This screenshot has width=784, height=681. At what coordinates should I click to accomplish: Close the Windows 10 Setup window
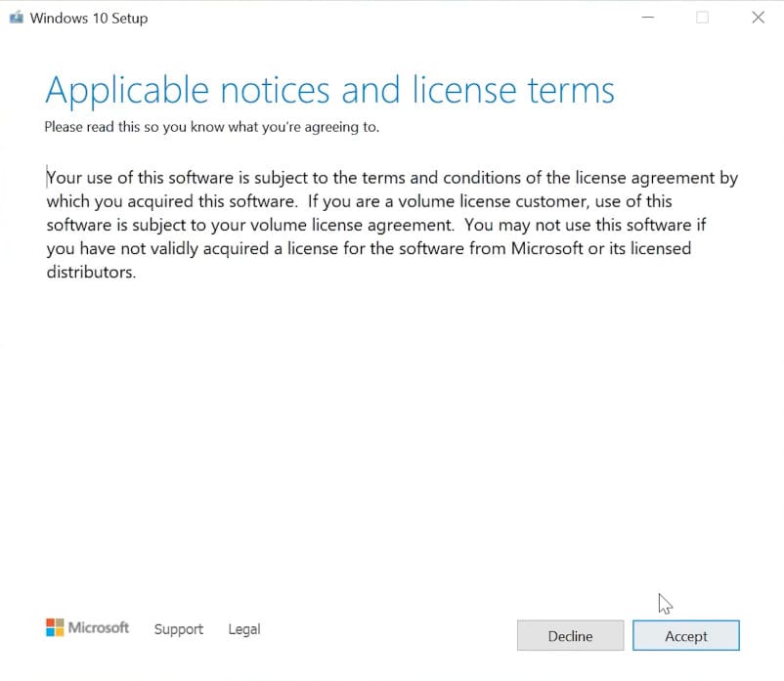[x=758, y=18]
